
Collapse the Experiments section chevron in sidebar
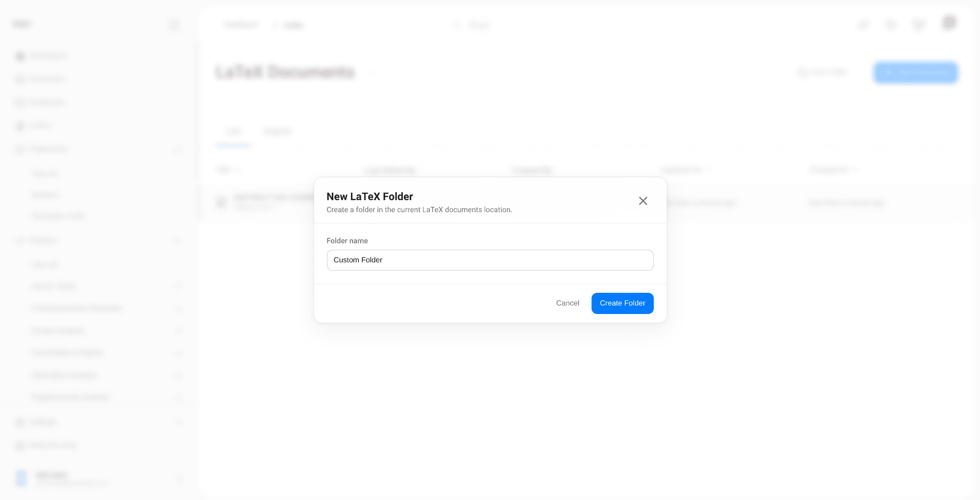(x=178, y=150)
